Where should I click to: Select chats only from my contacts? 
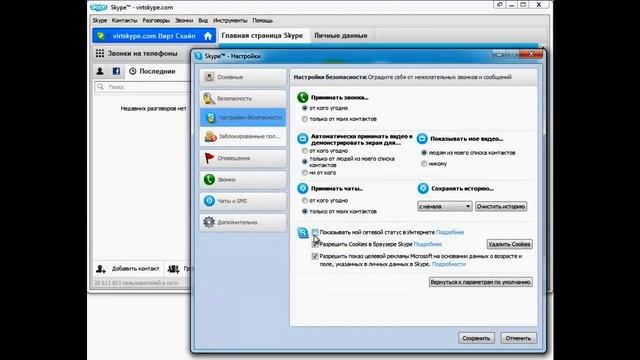304,211
